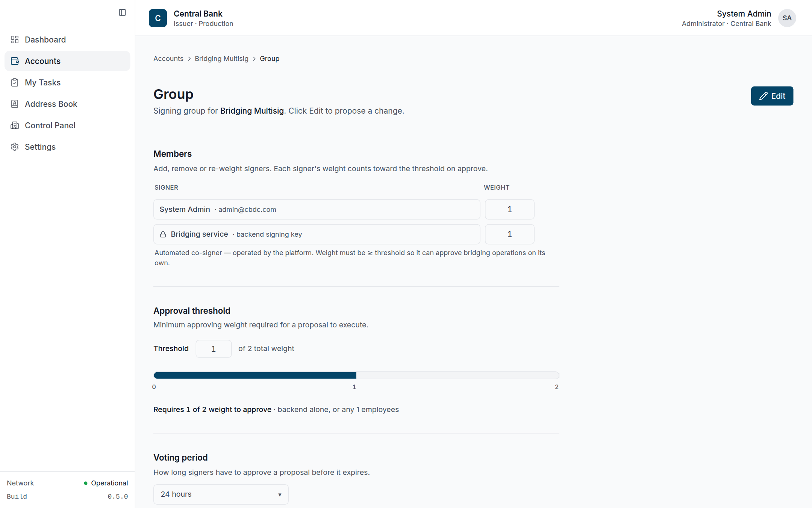Click the 'Central Bank' title text
Viewport: 812px width, 508px height.
point(198,14)
